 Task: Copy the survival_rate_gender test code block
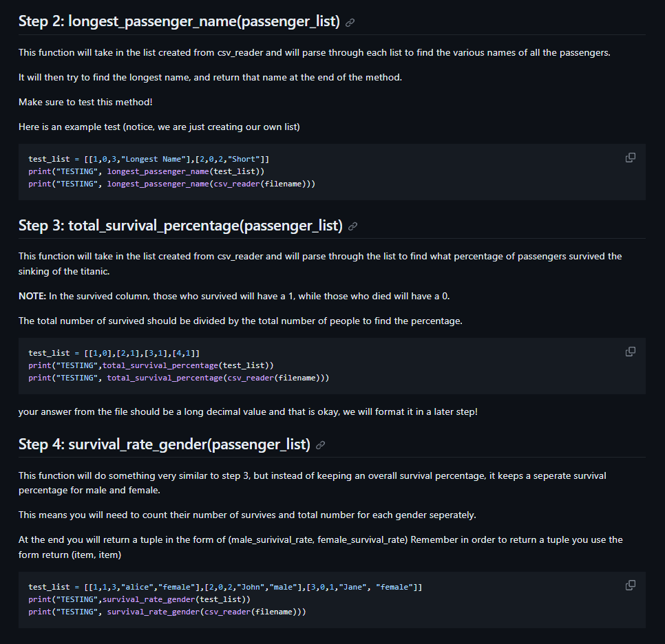[x=630, y=585]
